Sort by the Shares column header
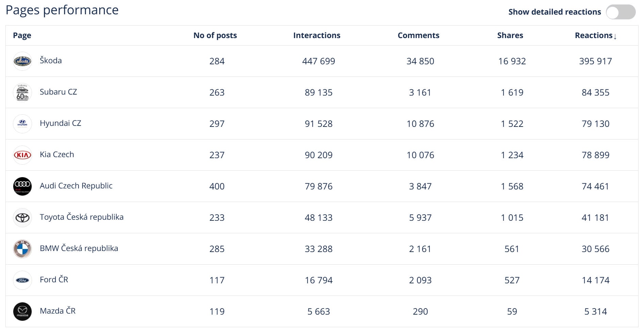The height and width of the screenshot is (334, 644). point(510,35)
